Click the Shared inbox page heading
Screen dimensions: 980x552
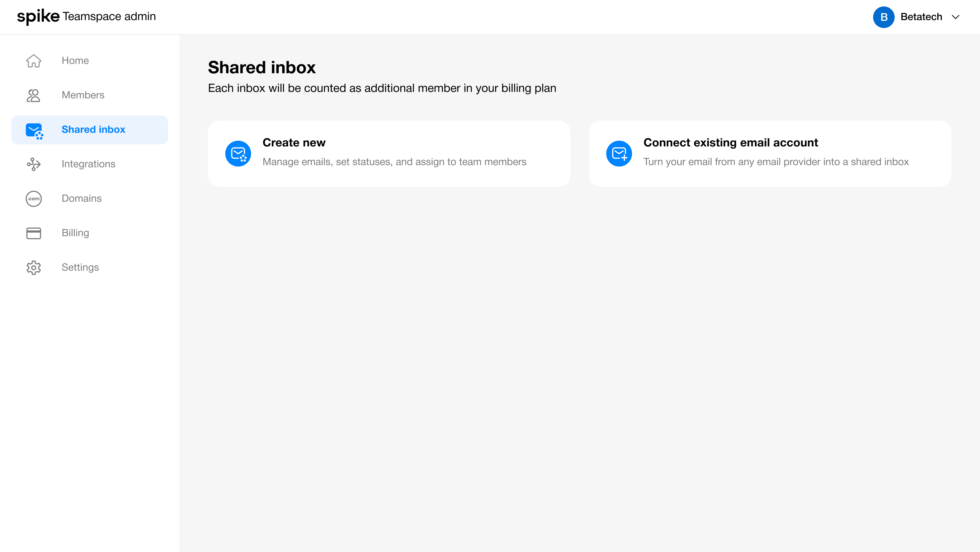[x=262, y=68]
